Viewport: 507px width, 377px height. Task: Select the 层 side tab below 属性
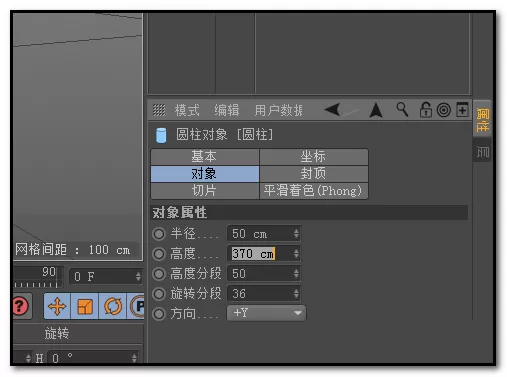coord(482,152)
